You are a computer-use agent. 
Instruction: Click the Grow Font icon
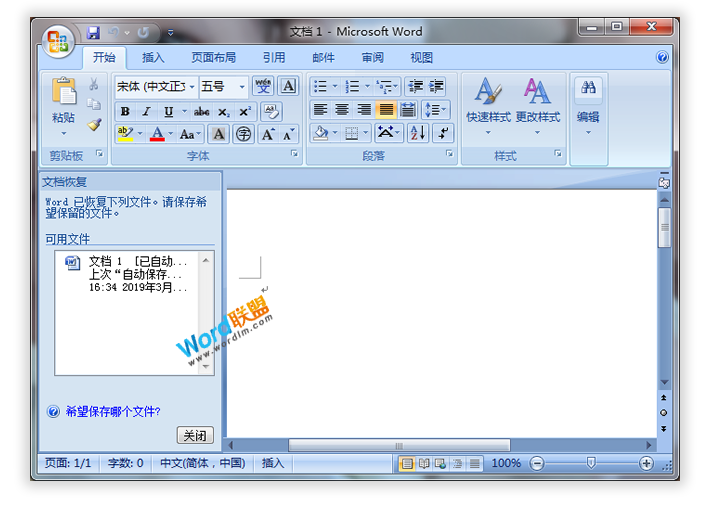[268, 134]
